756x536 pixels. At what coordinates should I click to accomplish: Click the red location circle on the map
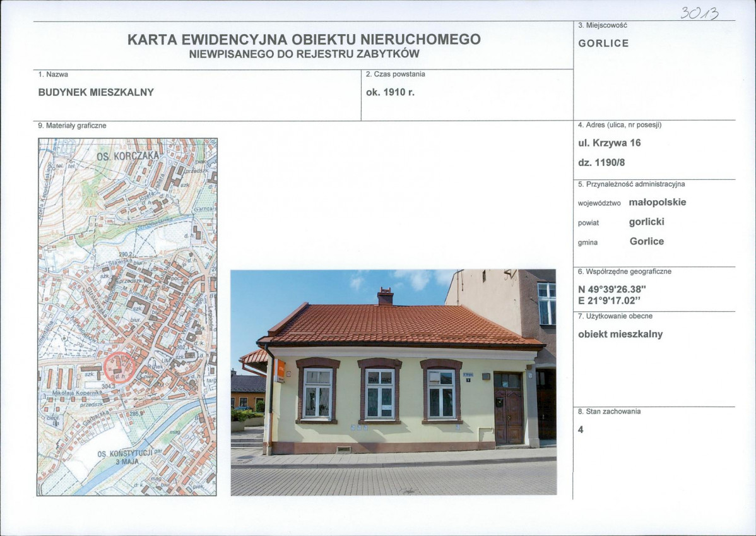pyautogui.click(x=119, y=368)
